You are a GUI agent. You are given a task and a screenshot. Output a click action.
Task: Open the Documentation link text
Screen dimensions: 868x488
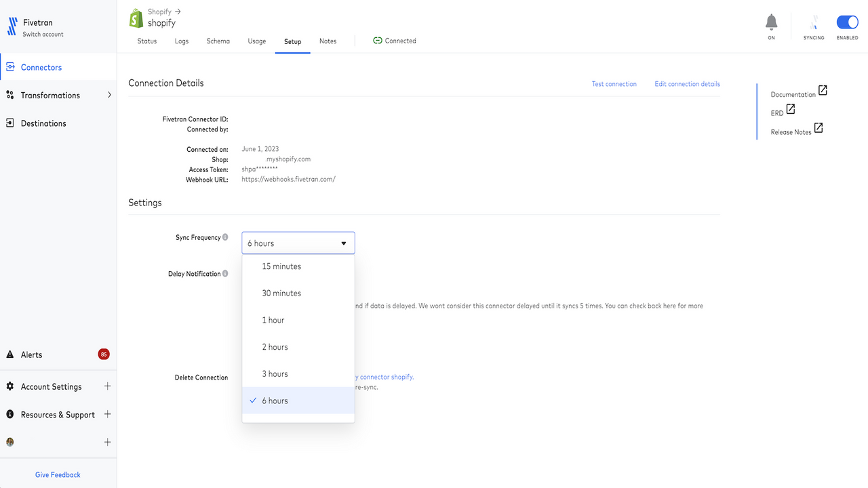793,94
